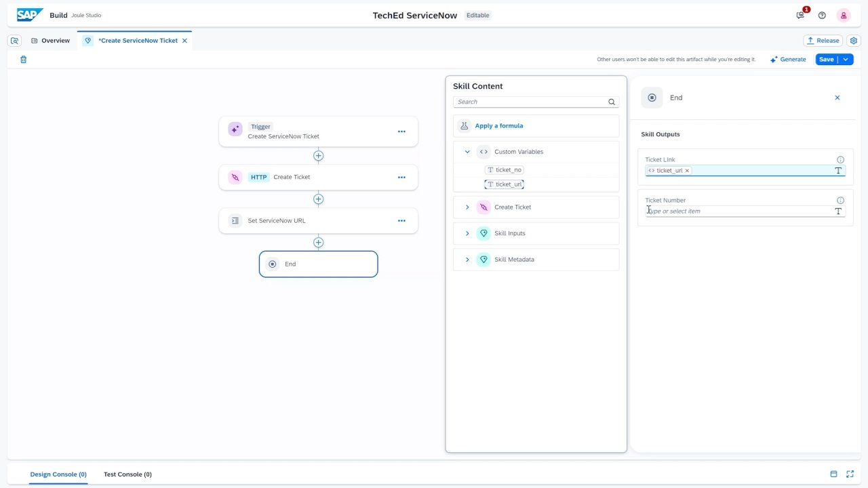Open the Save dropdown arrow
Viewport: 868px width, 488px height.
coord(846,60)
